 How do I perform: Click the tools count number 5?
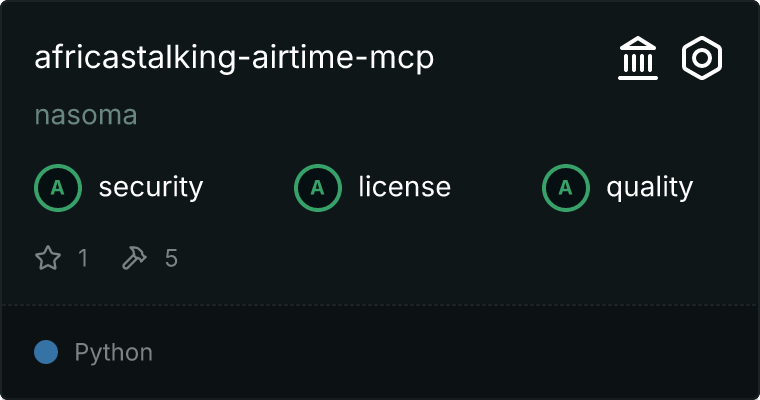click(x=171, y=258)
